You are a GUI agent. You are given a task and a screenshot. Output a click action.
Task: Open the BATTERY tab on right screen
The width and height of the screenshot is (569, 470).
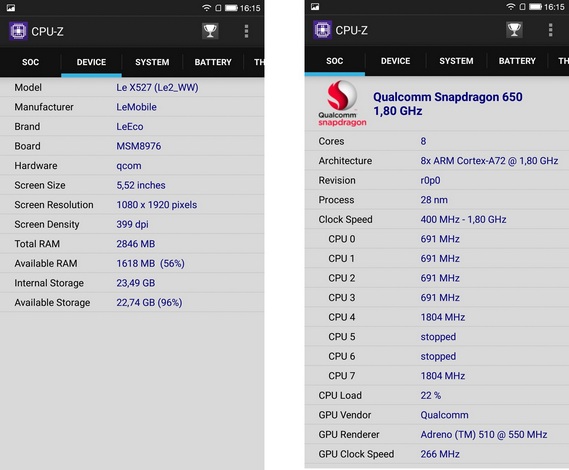coord(517,61)
